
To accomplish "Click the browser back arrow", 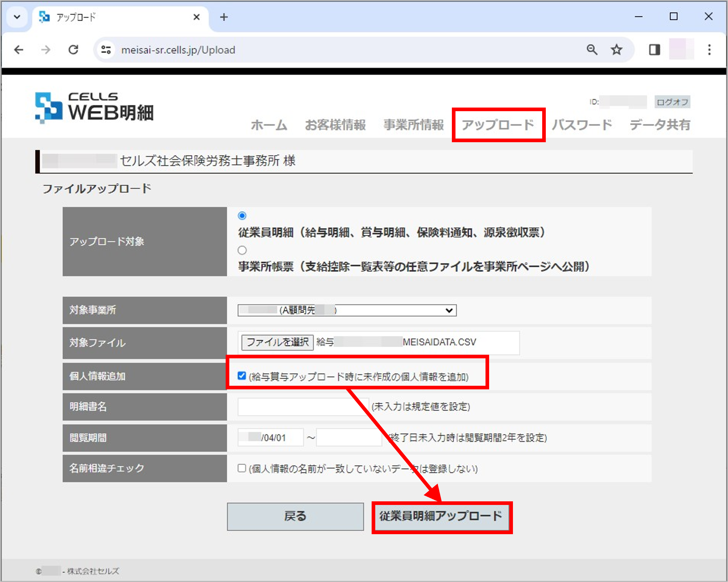I will tap(19, 50).
